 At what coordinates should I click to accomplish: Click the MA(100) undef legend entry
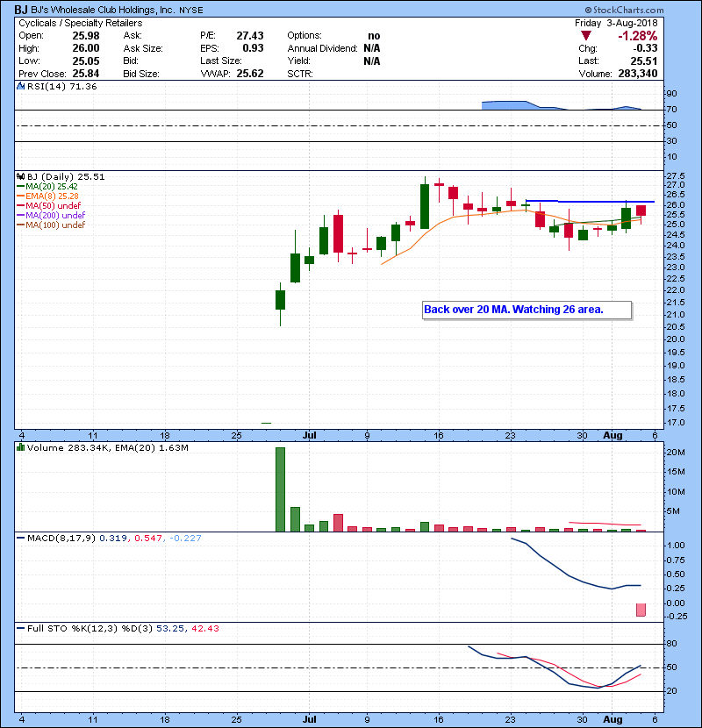click(x=51, y=225)
